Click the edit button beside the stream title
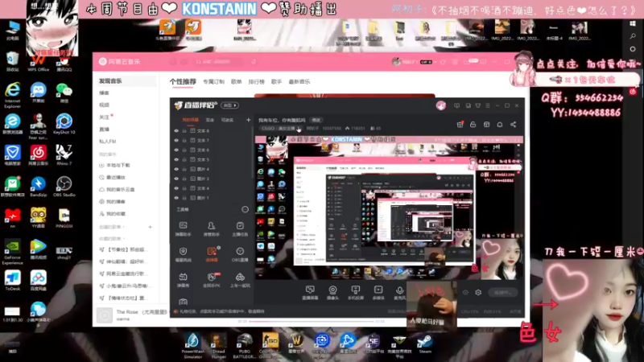 tap(316, 120)
